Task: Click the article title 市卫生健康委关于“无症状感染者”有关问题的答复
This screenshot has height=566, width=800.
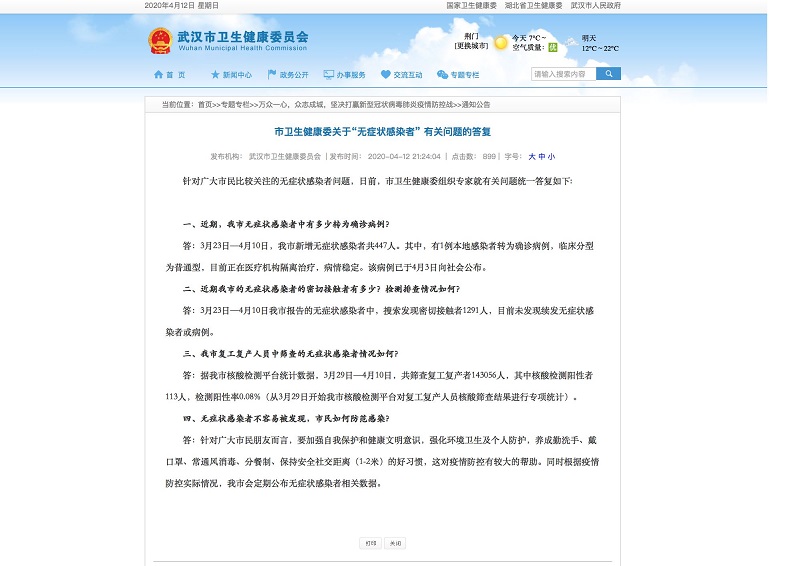Action: click(382, 132)
